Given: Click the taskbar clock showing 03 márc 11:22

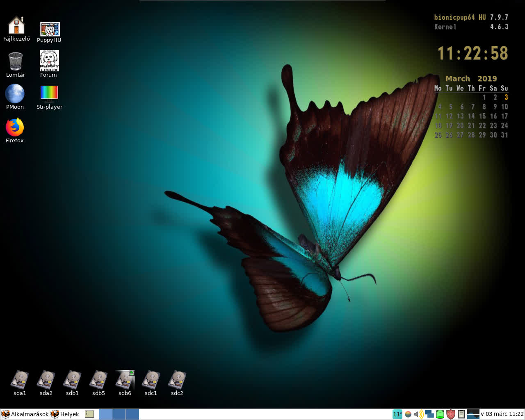Looking at the screenshot, I should [502, 414].
